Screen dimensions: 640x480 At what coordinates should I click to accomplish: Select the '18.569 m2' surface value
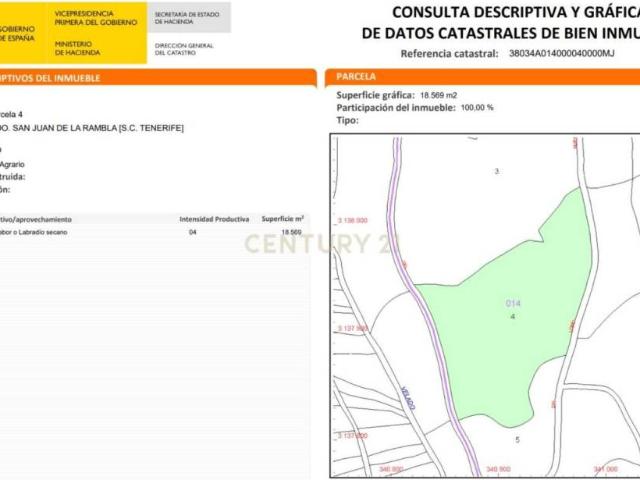pyautogui.click(x=438, y=96)
